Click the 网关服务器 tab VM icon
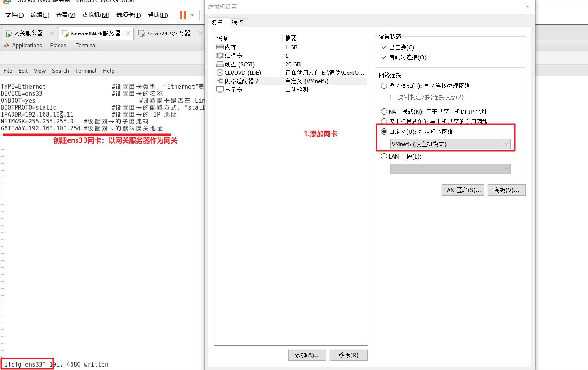This screenshot has height=370, width=588. tap(8, 34)
